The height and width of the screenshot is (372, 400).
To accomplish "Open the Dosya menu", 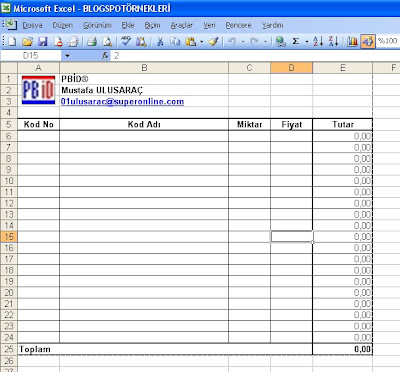I will (32, 25).
